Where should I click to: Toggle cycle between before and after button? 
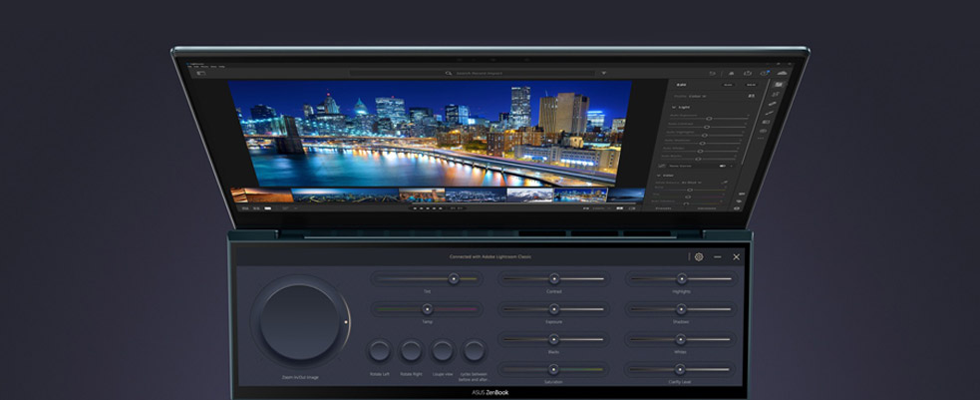[x=474, y=350]
